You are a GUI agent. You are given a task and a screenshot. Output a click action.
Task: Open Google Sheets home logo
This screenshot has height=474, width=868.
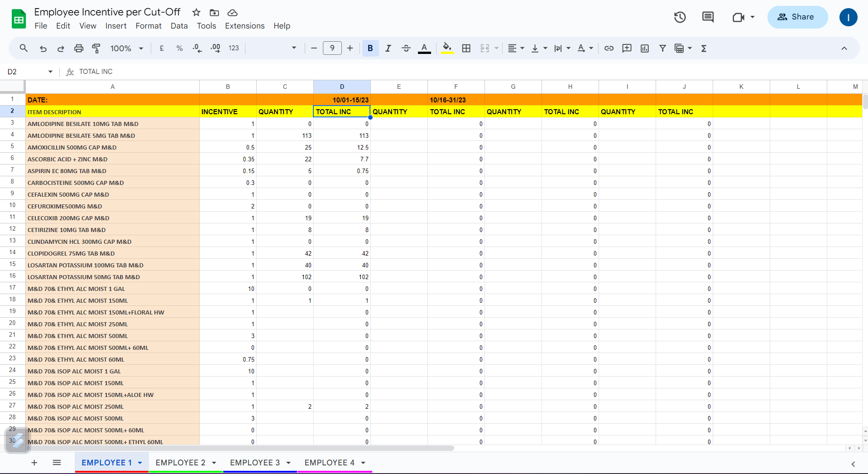pyautogui.click(x=19, y=19)
